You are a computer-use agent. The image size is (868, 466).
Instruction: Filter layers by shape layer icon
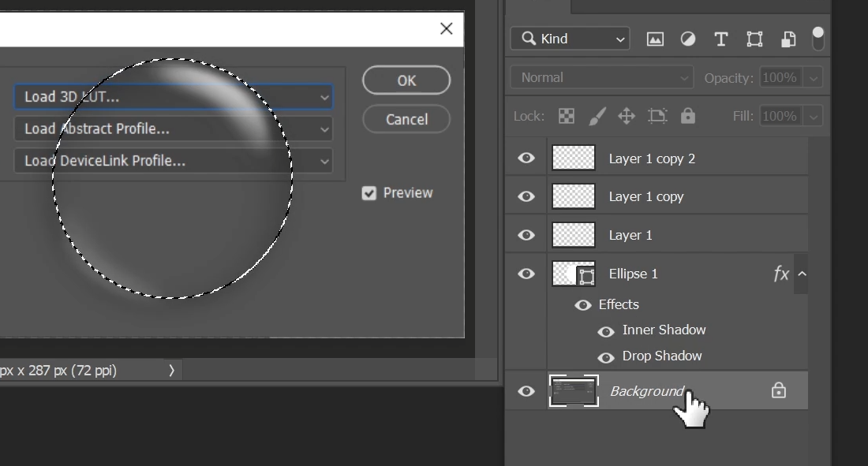[x=754, y=39]
